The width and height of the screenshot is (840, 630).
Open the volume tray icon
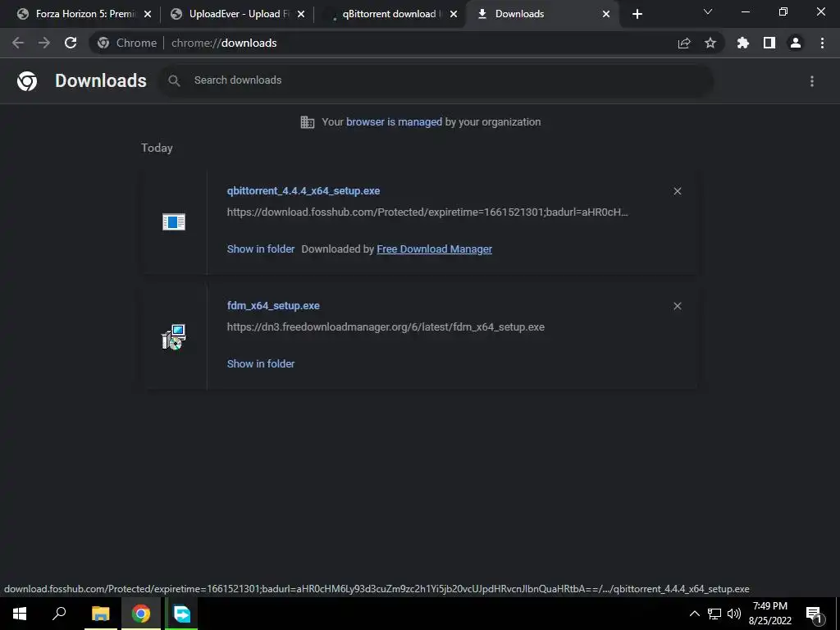[x=734, y=614]
